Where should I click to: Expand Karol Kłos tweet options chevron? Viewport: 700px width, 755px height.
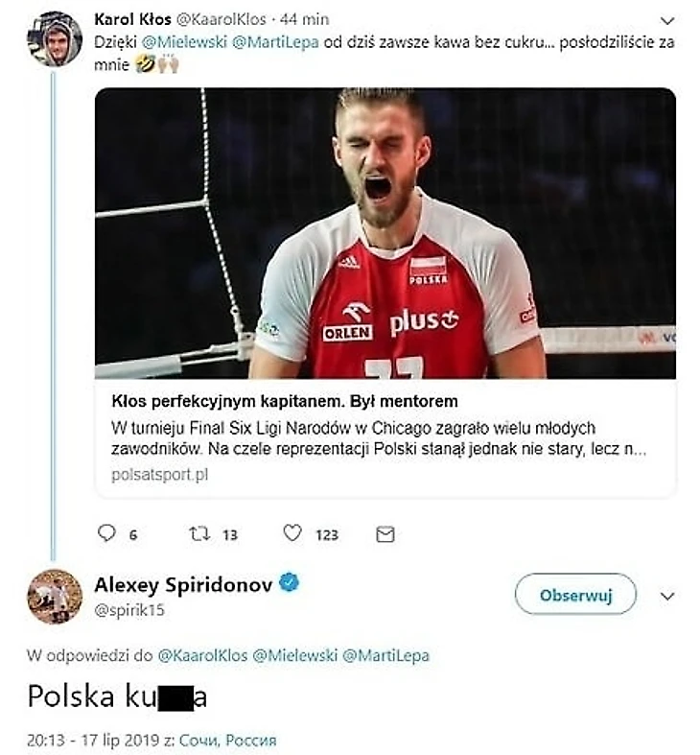coord(668,21)
